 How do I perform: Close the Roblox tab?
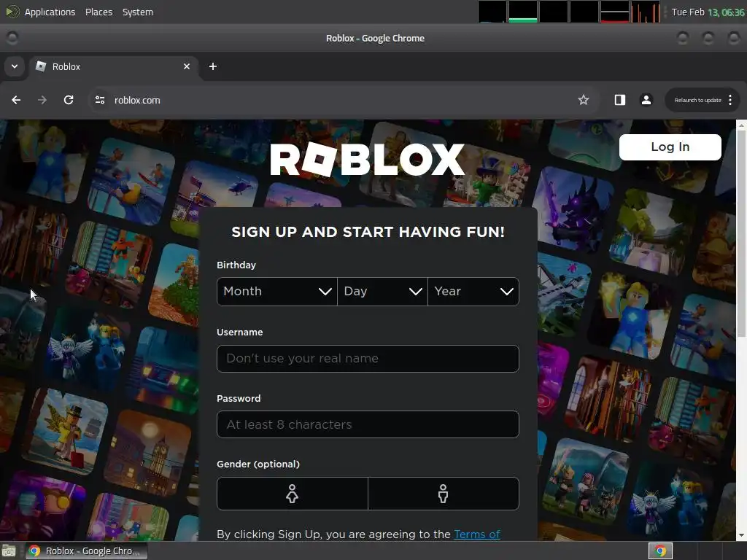187,66
